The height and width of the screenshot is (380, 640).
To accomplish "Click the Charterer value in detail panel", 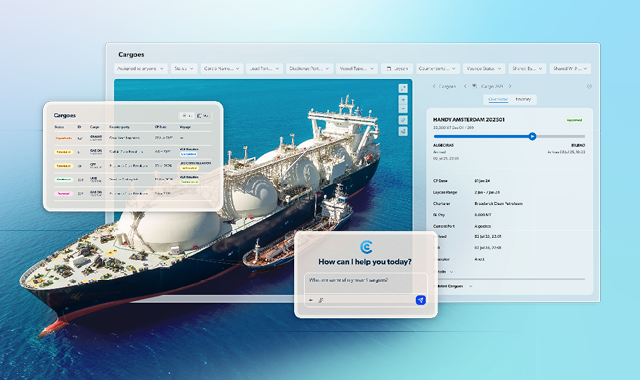I will (498, 203).
